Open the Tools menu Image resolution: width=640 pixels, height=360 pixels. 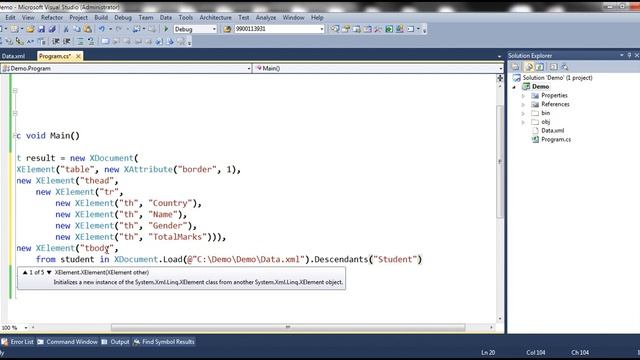pos(185,18)
